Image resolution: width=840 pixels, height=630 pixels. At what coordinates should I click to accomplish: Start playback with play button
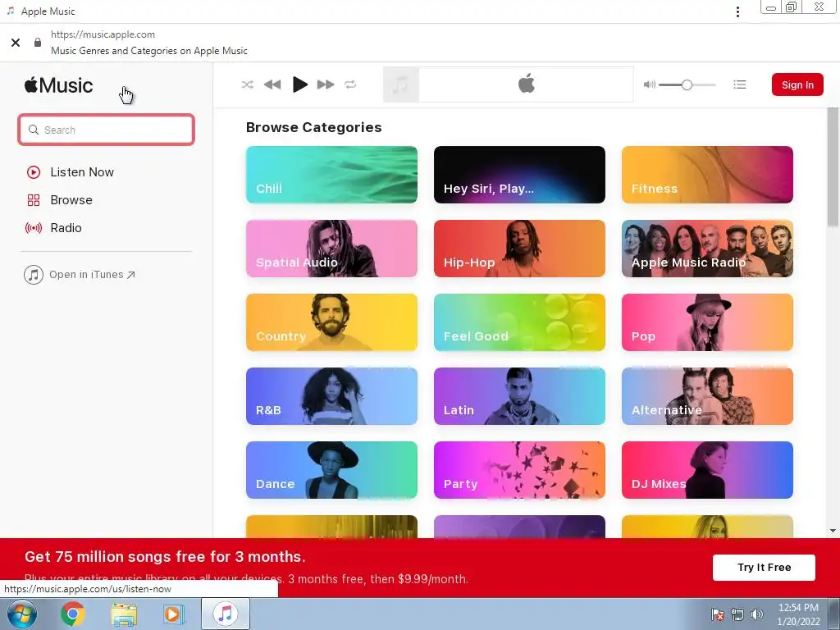300,84
